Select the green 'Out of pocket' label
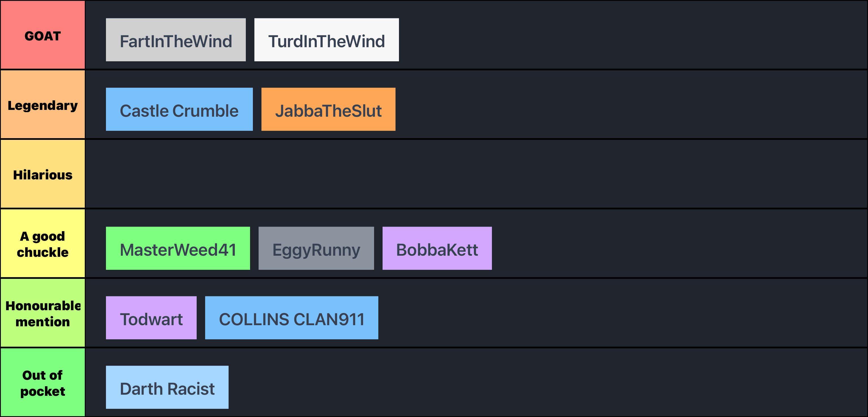 [43, 383]
